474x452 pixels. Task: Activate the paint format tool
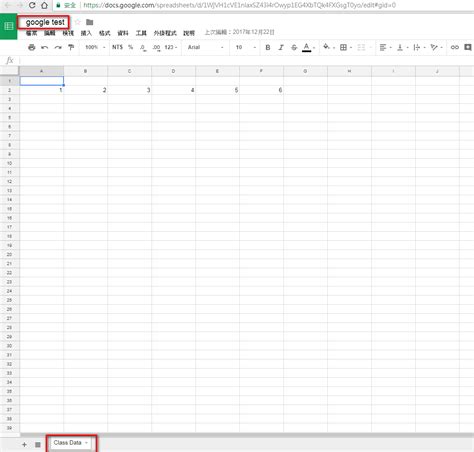71,47
